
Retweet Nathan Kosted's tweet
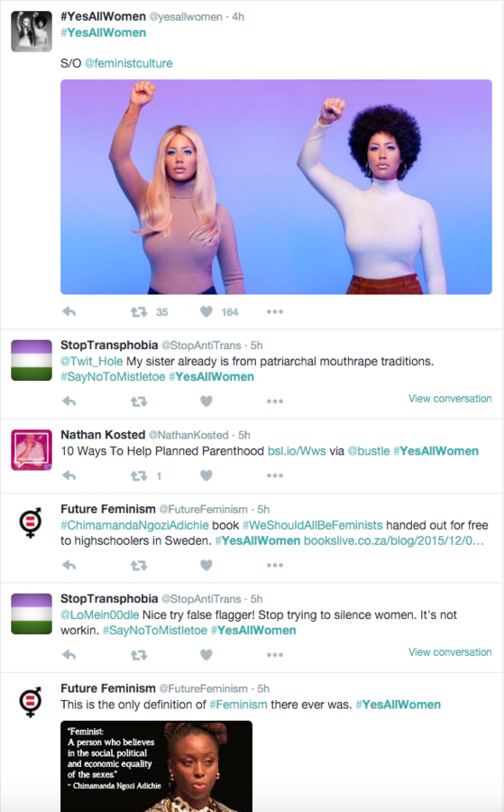[x=139, y=475]
